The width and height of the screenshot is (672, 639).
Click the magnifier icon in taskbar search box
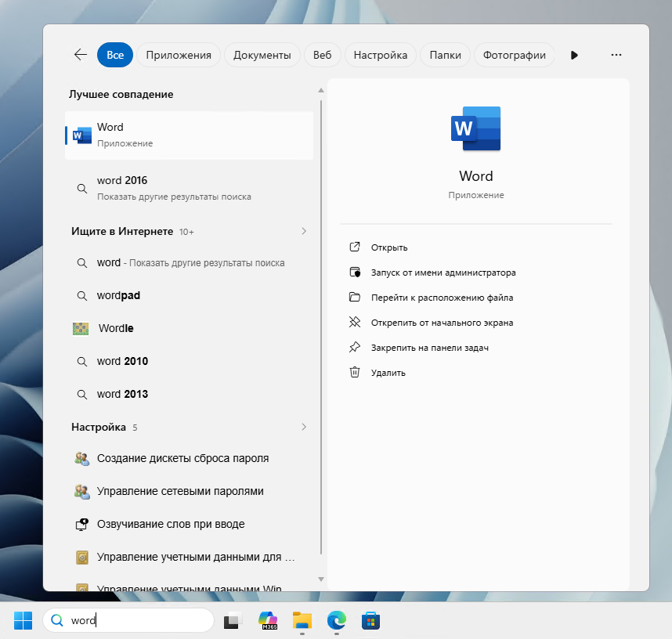57,620
